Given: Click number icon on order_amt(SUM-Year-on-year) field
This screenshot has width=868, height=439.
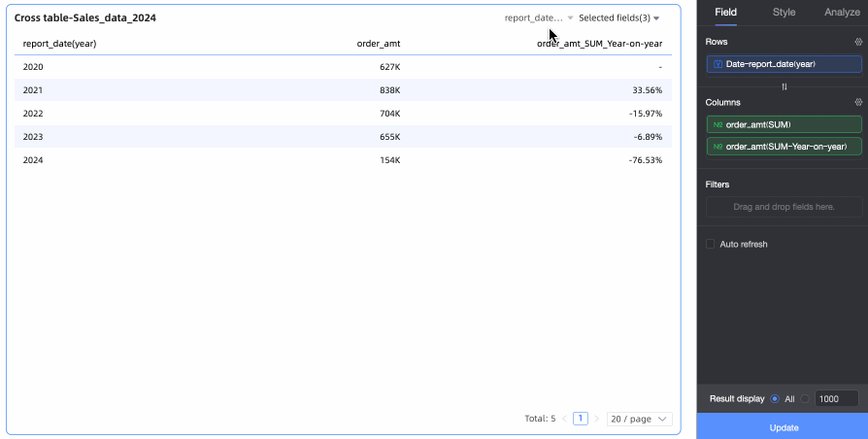Looking at the screenshot, I should point(718,147).
